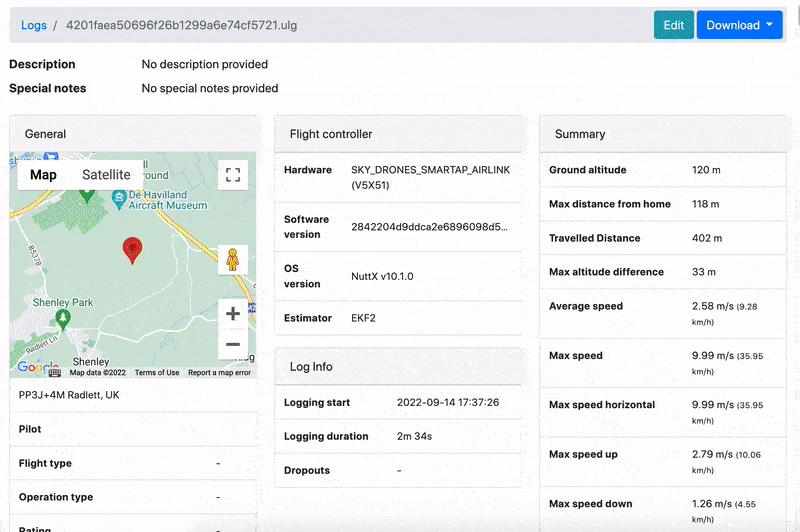This screenshot has width=800, height=532.
Task: Switch map to Satellite view
Action: (x=106, y=175)
